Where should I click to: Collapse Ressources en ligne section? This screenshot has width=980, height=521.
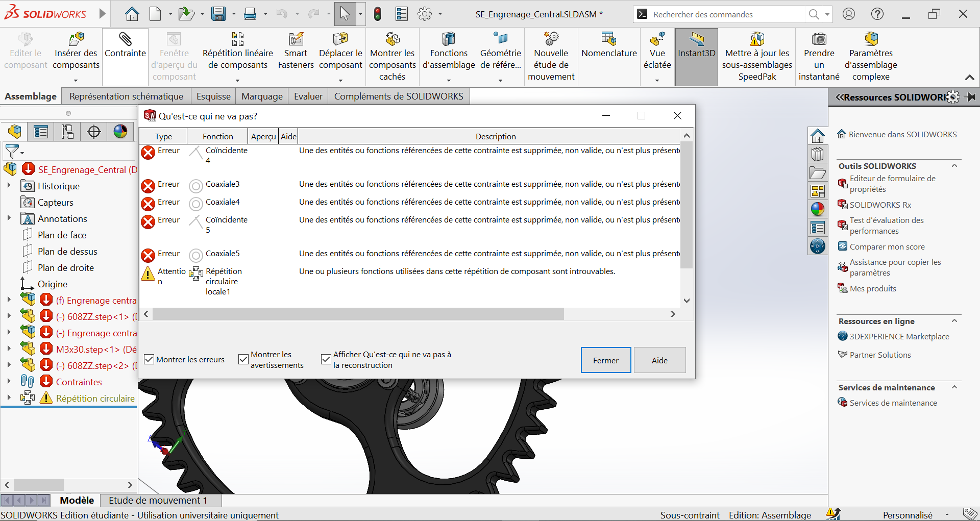(x=954, y=320)
